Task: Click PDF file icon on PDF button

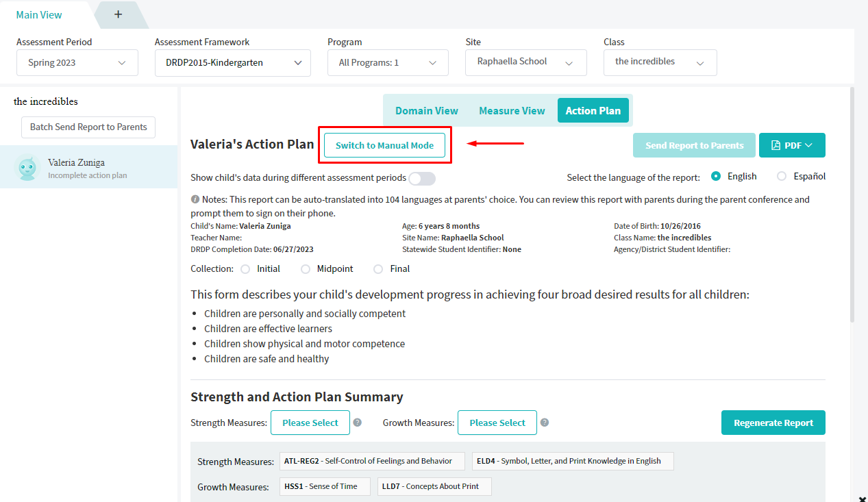Action: tap(776, 145)
